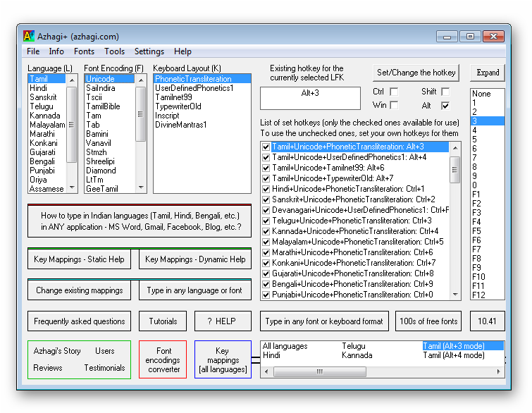Click Type in any font or keyboard format

(x=324, y=321)
